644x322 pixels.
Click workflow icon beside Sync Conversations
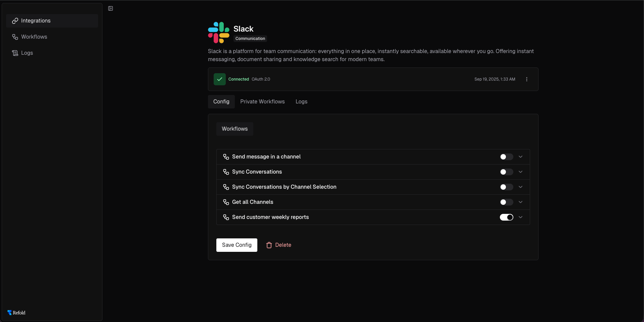coord(226,172)
